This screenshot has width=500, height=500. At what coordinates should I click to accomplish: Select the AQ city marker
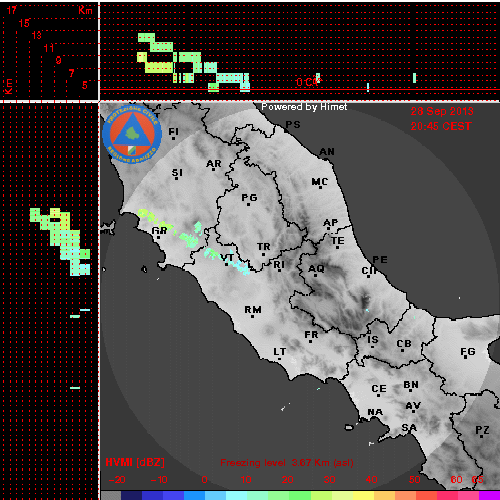(x=316, y=275)
